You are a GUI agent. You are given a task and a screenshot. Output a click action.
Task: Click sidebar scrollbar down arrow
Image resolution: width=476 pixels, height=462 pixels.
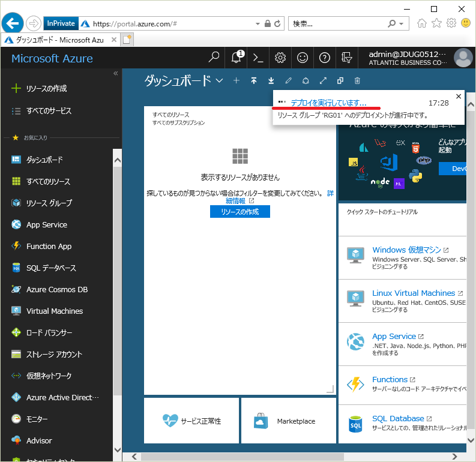click(x=117, y=450)
